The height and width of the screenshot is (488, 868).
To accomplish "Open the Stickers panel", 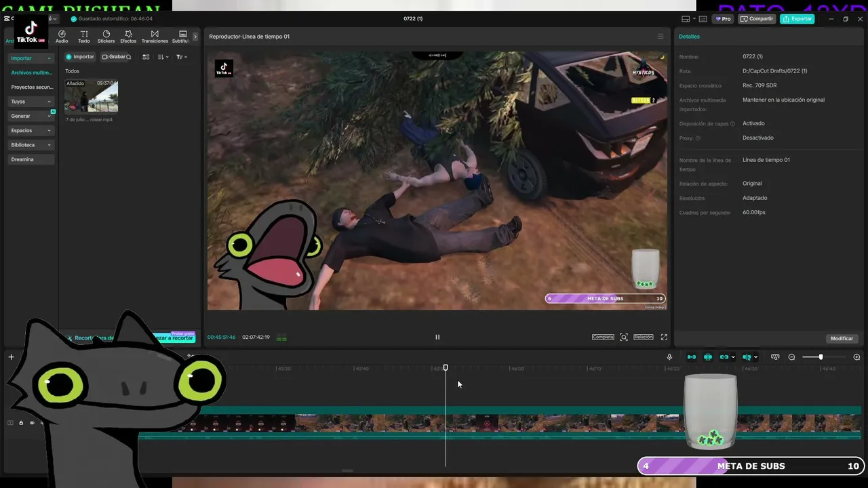I will [106, 37].
